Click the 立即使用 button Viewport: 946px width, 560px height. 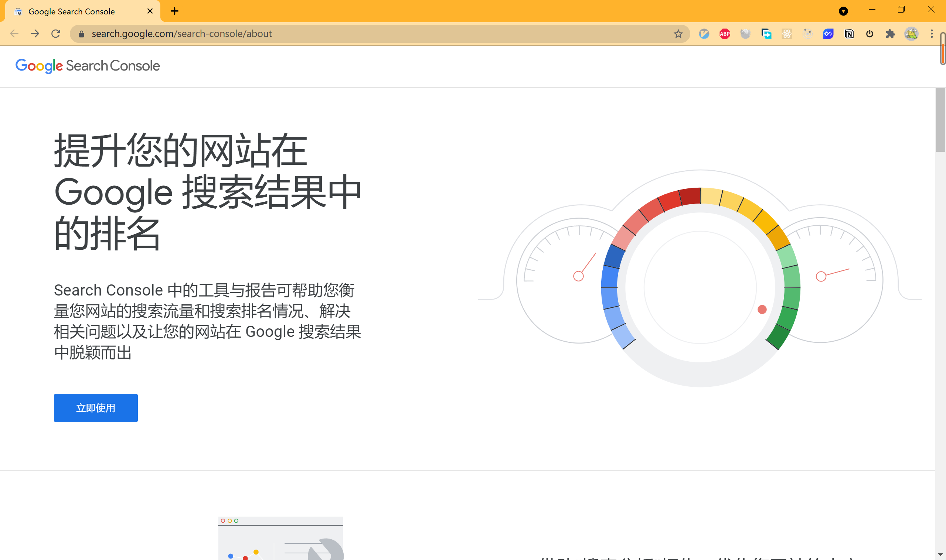(96, 407)
